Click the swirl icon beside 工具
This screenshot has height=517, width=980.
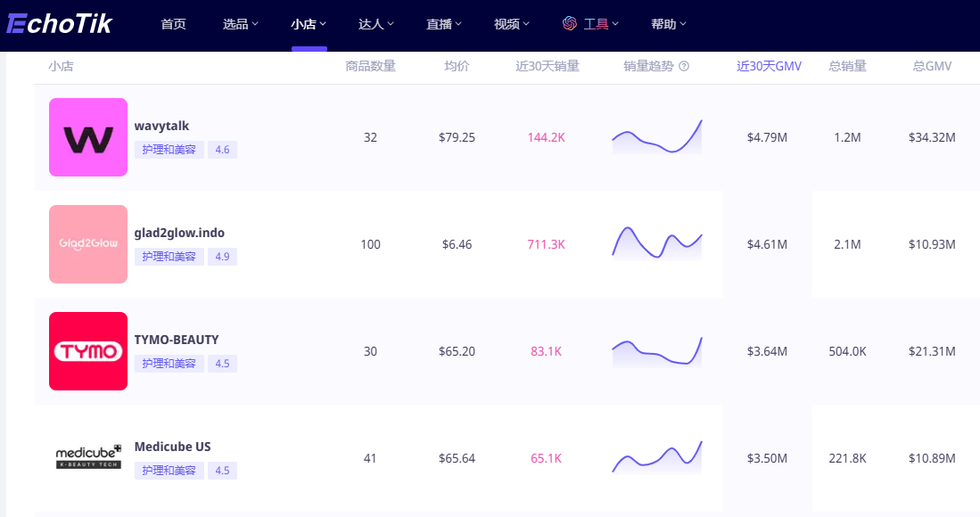tap(570, 24)
